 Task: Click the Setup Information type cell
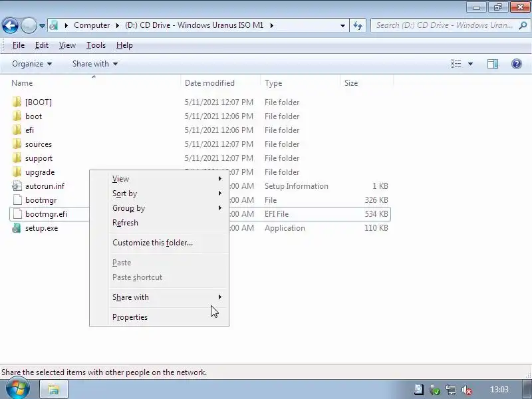point(296,186)
